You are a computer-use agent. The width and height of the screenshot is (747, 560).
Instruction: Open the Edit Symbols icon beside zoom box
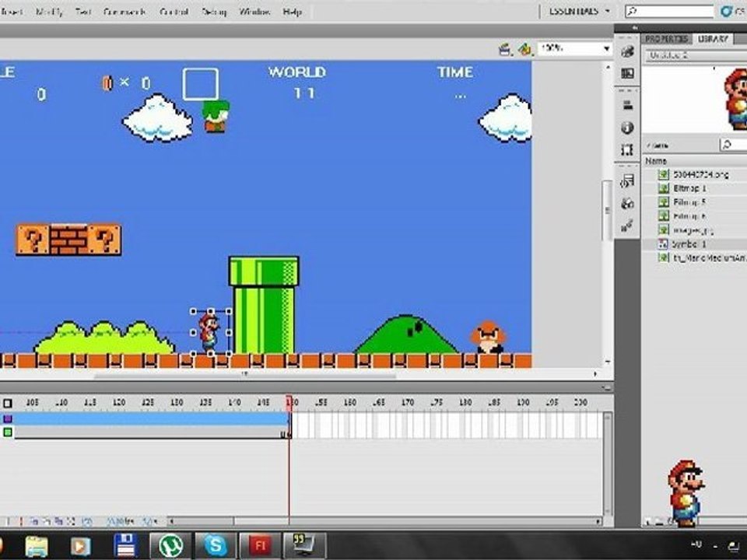point(525,48)
